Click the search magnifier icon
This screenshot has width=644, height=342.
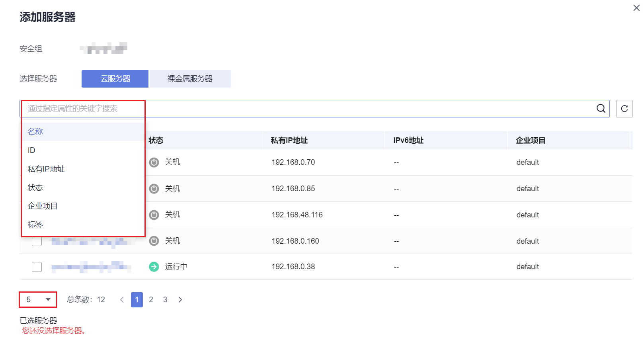pyautogui.click(x=601, y=108)
